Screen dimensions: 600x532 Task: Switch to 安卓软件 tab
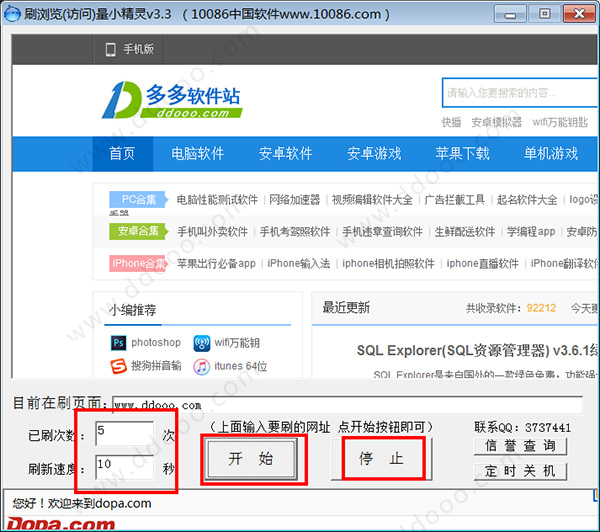pos(285,154)
